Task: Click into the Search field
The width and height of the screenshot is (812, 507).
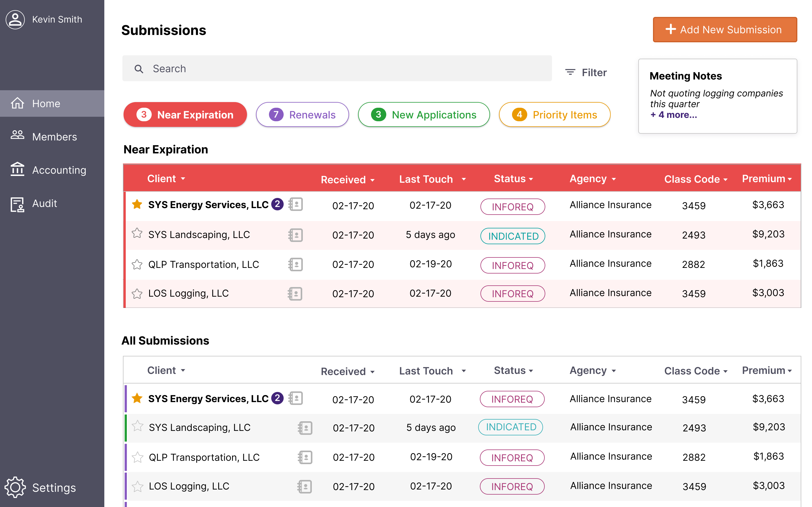Action: [337, 69]
